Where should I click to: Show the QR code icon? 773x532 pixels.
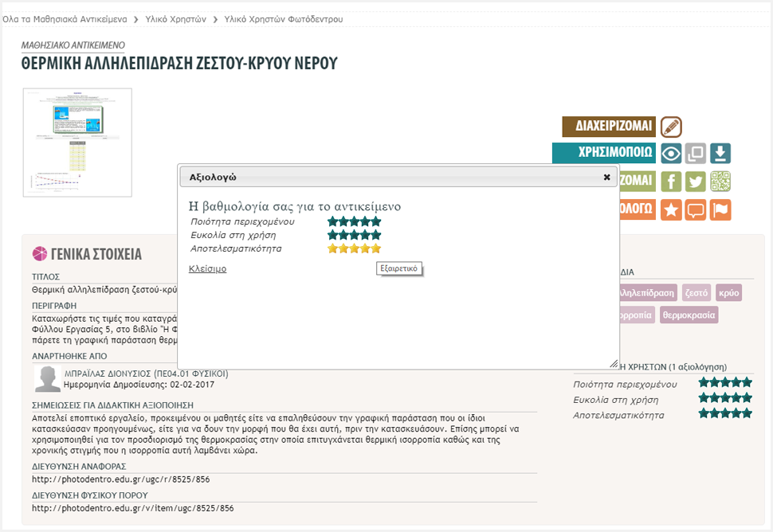coord(720,182)
